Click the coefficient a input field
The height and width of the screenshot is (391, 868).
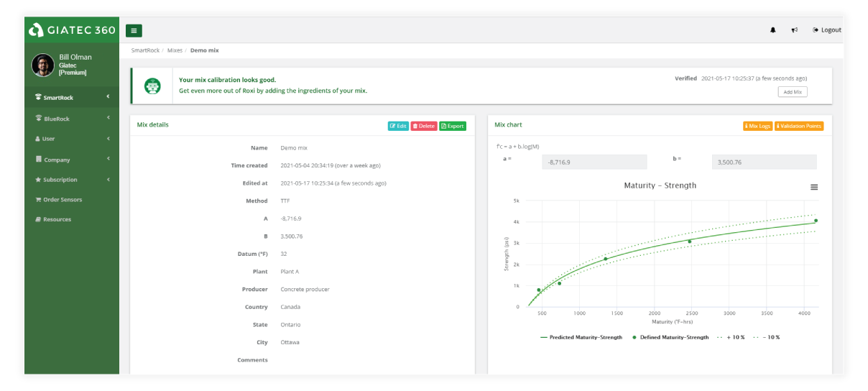594,162
